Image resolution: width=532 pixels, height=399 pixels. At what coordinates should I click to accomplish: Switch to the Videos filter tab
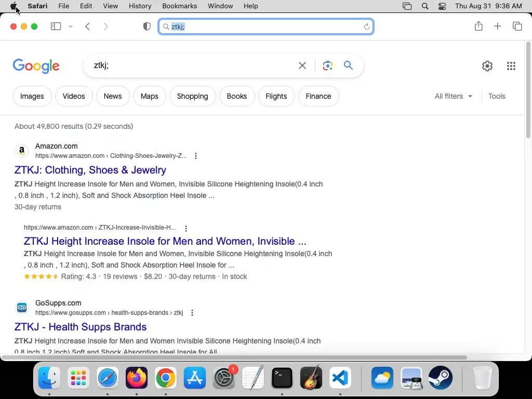click(x=74, y=96)
